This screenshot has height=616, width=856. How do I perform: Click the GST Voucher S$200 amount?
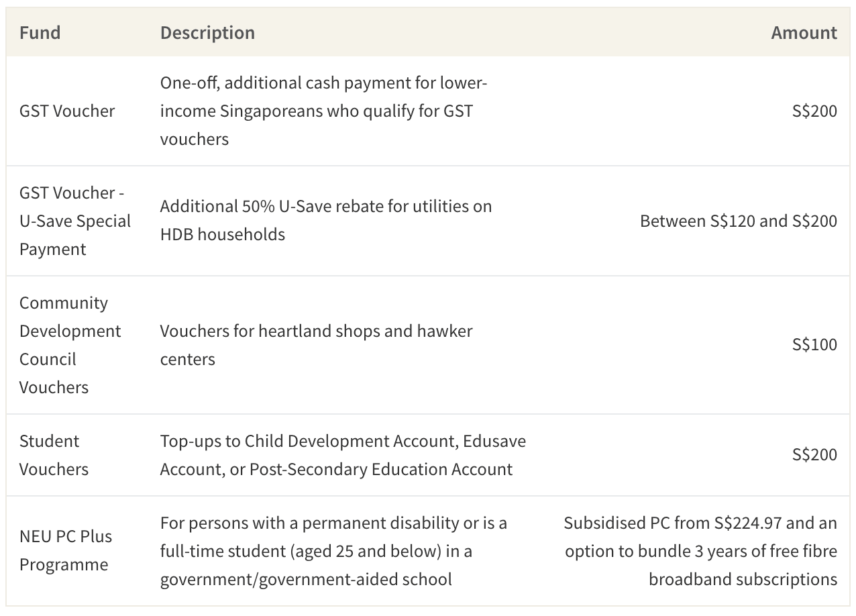click(814, 111)
